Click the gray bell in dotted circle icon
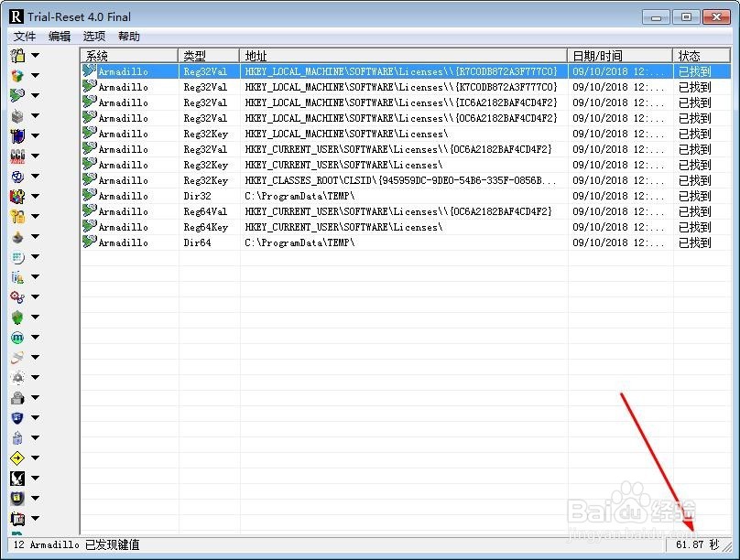 [17, 378]
